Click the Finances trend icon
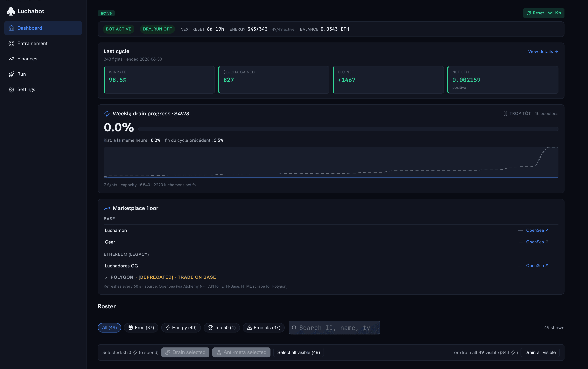Screen dimensions: 588x369 point(11,59)
